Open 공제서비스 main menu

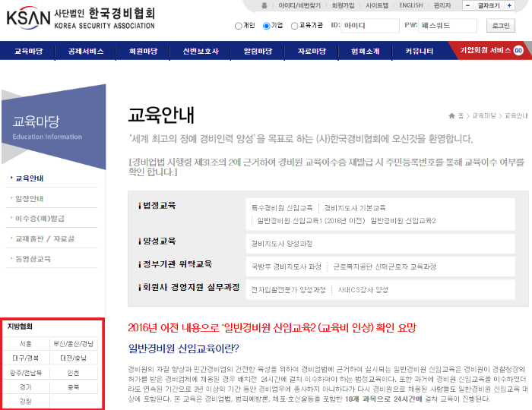pos(86,51)
